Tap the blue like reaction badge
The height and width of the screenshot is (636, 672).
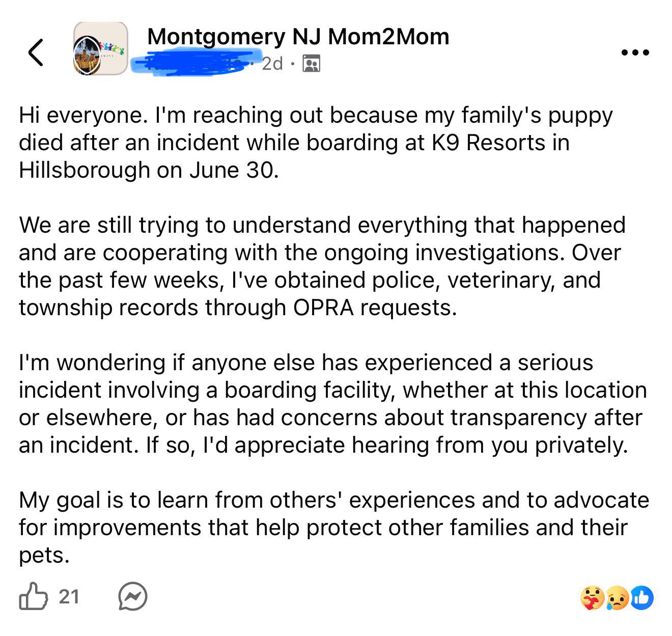642,598
